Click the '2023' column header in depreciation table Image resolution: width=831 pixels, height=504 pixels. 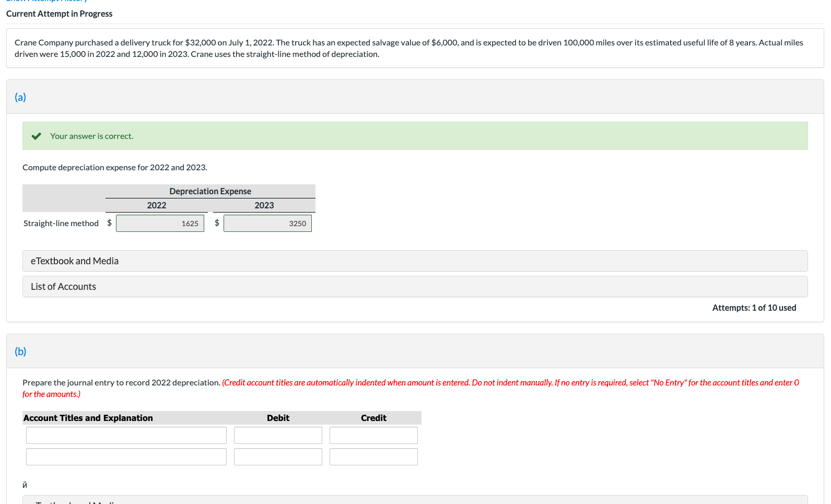tap(264, 205)
